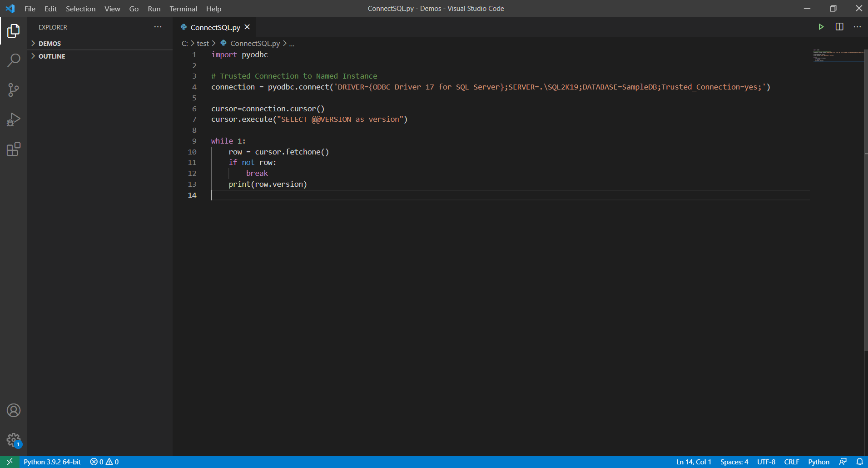Click the remote window indicator

[x=9, y=462]
